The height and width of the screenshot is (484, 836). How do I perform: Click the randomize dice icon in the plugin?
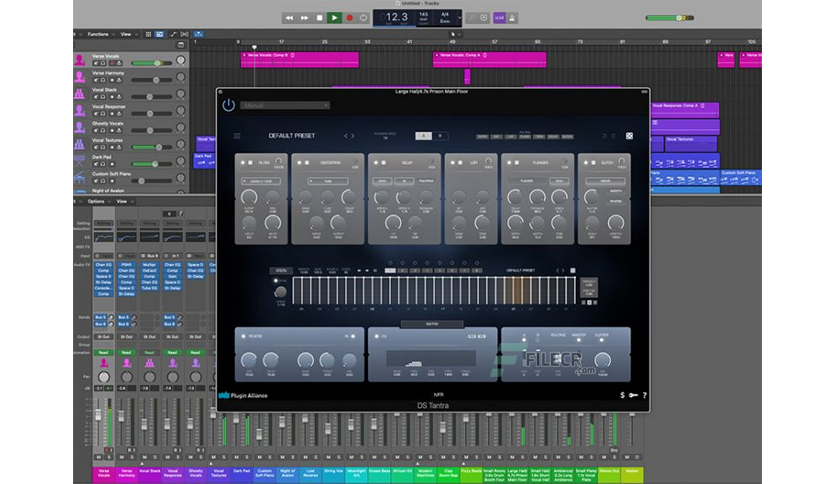629,136
